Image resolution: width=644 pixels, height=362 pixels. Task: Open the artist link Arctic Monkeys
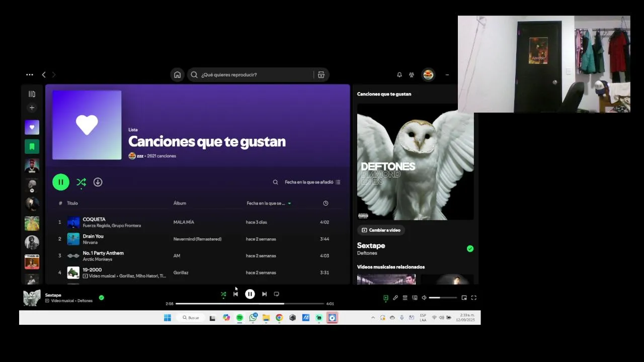point(97,259)
